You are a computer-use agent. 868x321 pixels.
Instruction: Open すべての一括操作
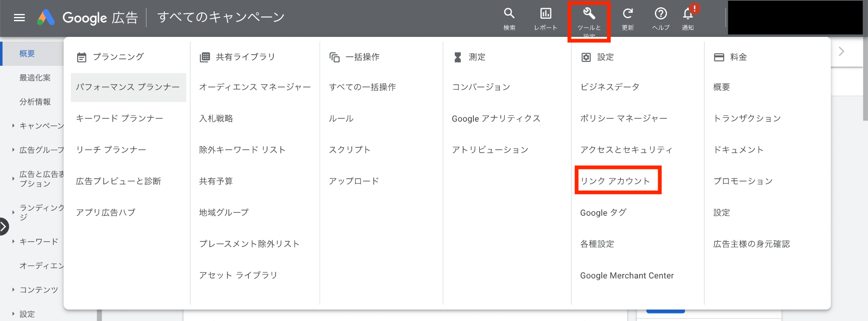coord(362,87)
